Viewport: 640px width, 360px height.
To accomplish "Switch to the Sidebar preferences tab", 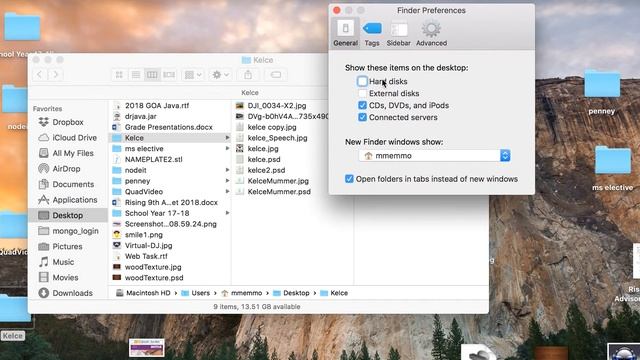I will [398, 32].
